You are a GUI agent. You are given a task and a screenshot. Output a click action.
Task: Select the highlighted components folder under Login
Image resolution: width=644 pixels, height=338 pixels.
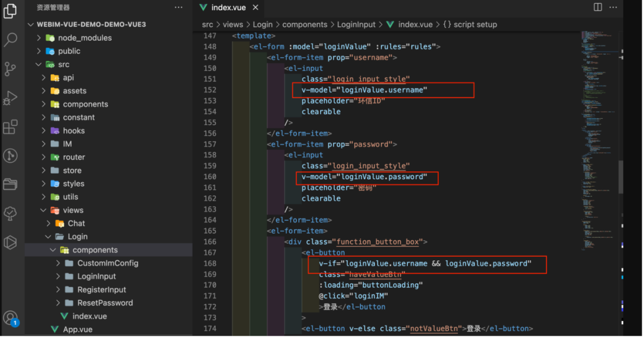[109, 250]
